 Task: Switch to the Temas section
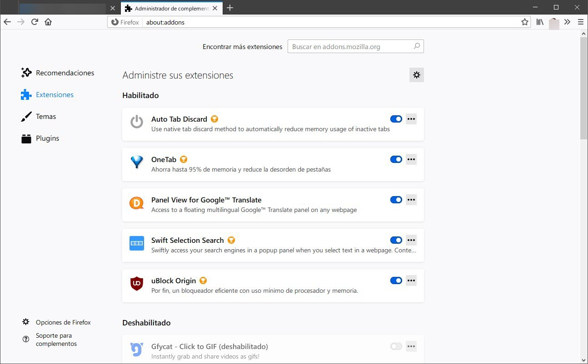(45, 117)
